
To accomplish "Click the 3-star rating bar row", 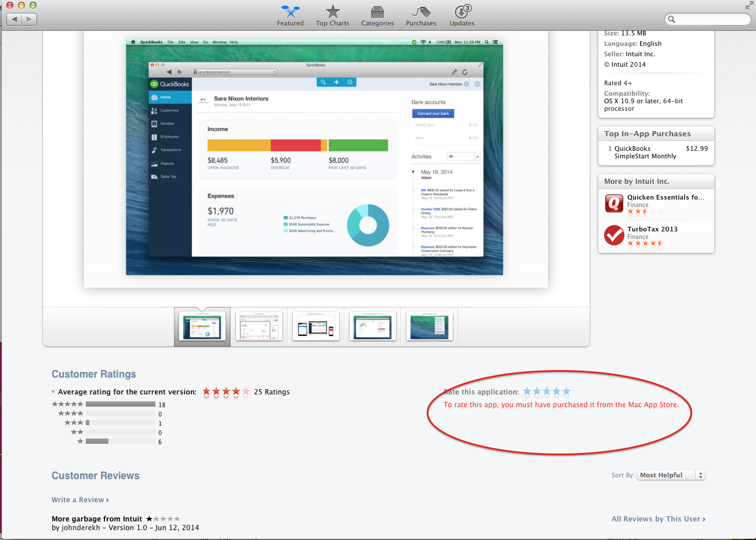I will 113,423.
